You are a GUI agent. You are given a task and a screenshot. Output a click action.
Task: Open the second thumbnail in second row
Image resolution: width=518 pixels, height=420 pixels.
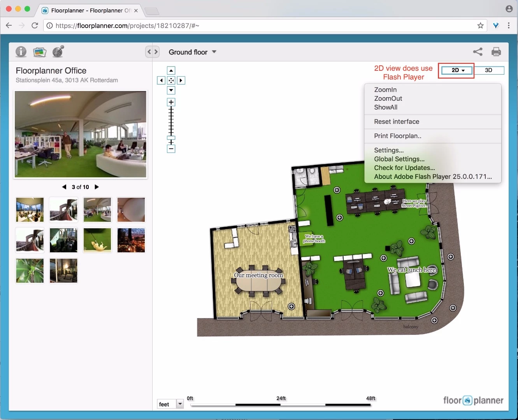(x=63, y=240)
